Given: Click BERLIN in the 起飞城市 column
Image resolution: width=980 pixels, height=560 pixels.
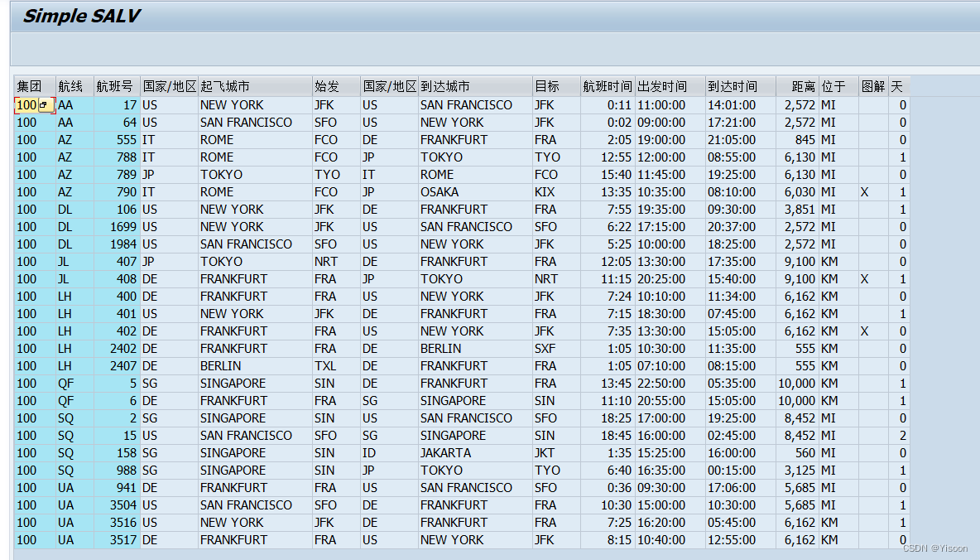Looking at the screenshot, I should (x=255, y=366).
